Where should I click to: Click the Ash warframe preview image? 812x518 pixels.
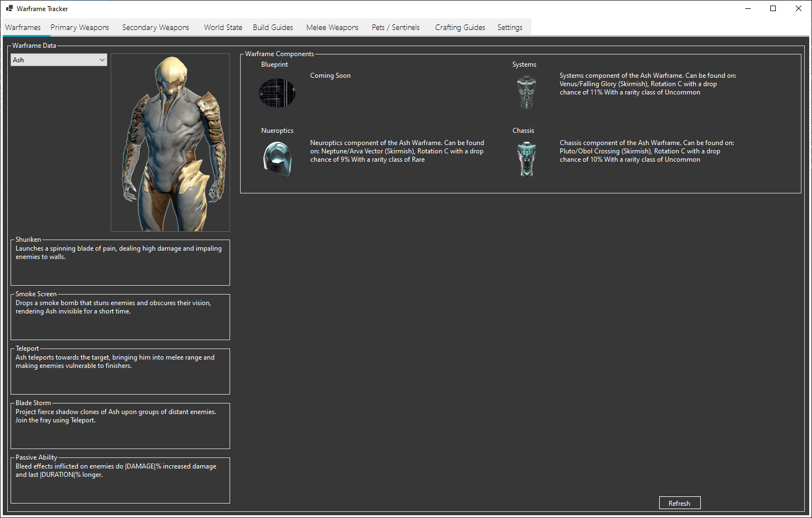point(170,142)
